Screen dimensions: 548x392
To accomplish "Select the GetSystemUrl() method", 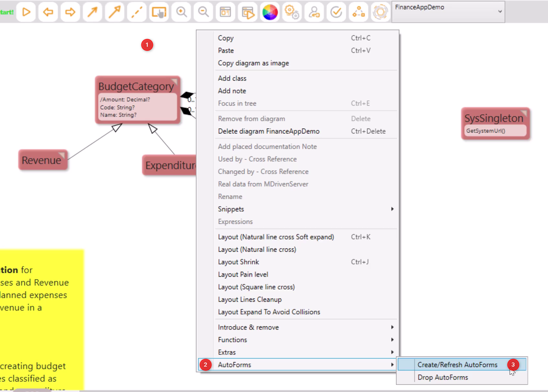I will click(x=486, y=131).
